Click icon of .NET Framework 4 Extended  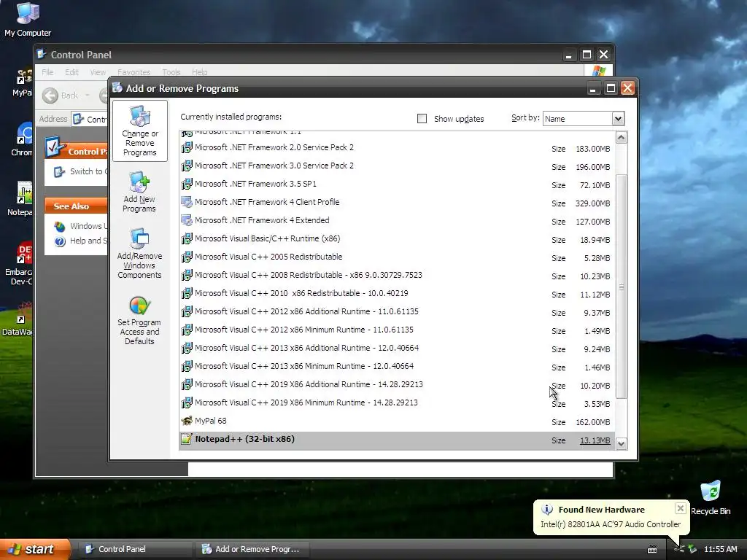coord(187,220)
